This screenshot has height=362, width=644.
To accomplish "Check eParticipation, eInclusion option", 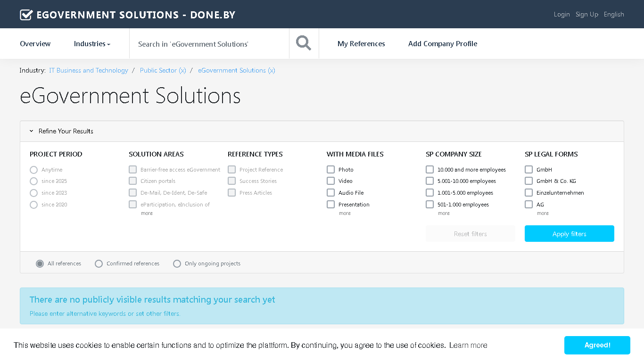I will [132, 204].
